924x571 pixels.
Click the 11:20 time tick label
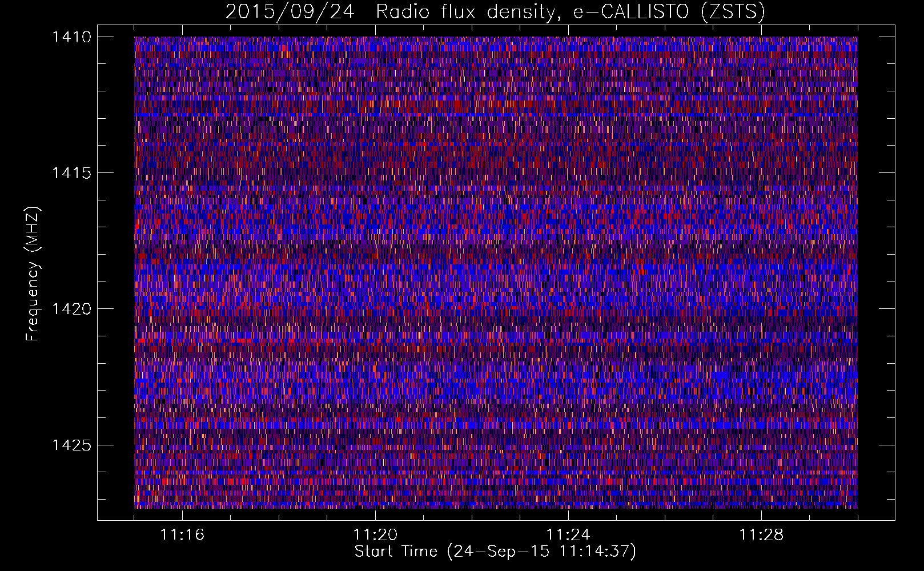(375, 535)
